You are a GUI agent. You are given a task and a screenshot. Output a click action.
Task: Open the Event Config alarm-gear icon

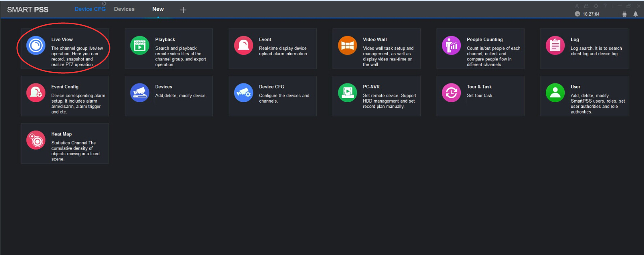click(36, 92)
